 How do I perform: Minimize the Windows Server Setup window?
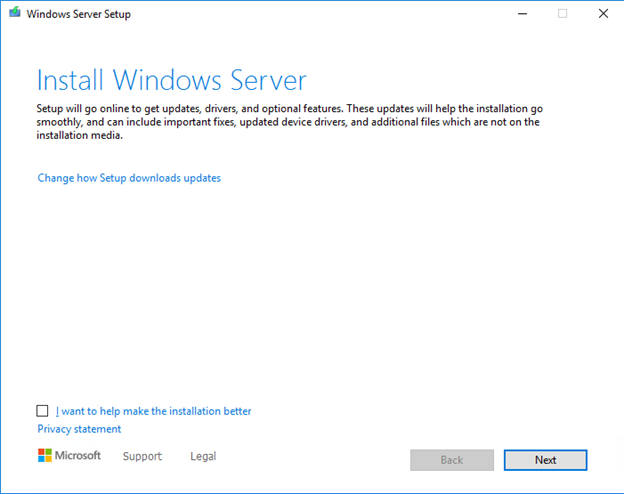[522, 14]
